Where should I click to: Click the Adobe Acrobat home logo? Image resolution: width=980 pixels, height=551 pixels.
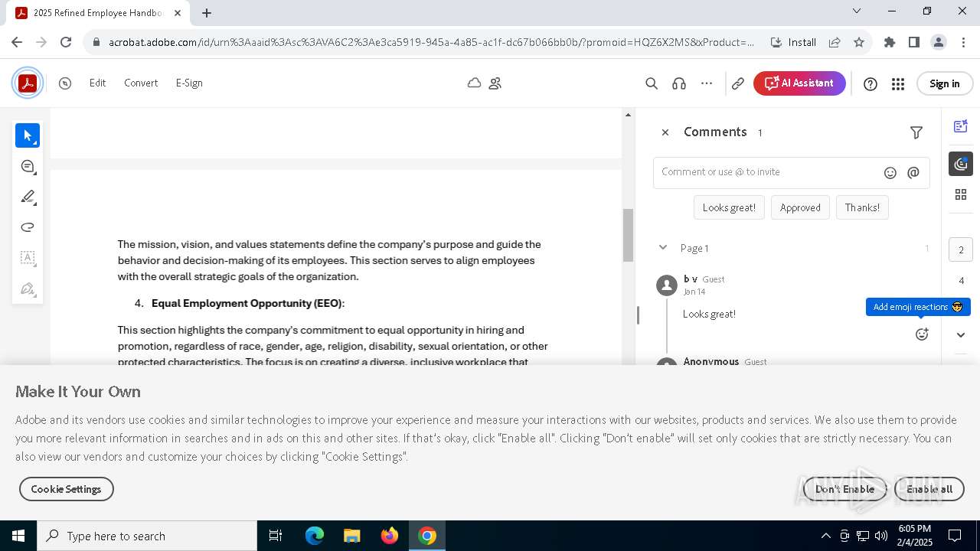tap(28, 83)
